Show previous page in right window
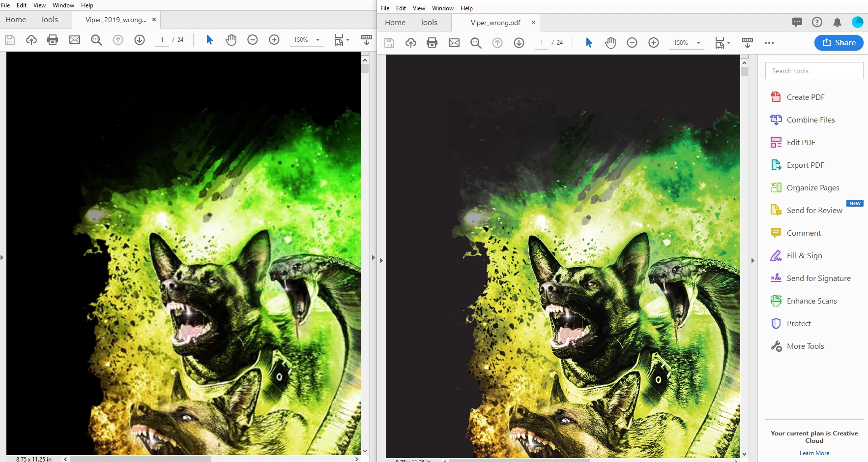 pyautogui.click(x=497, y=43)
